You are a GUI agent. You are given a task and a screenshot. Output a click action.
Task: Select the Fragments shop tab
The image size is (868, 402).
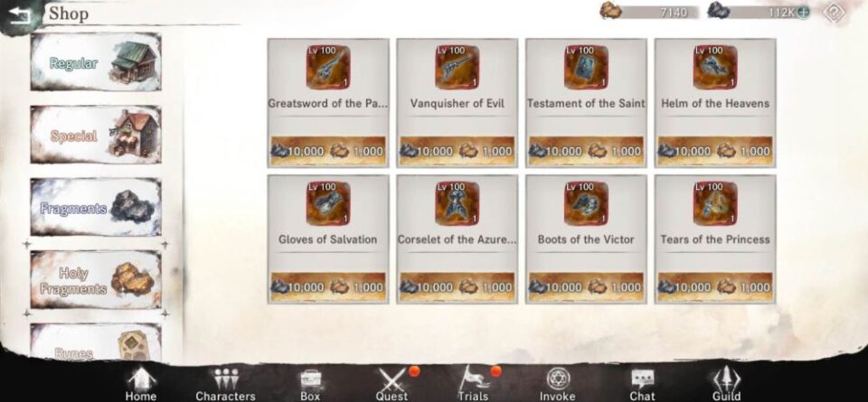[x=96, y=208]
